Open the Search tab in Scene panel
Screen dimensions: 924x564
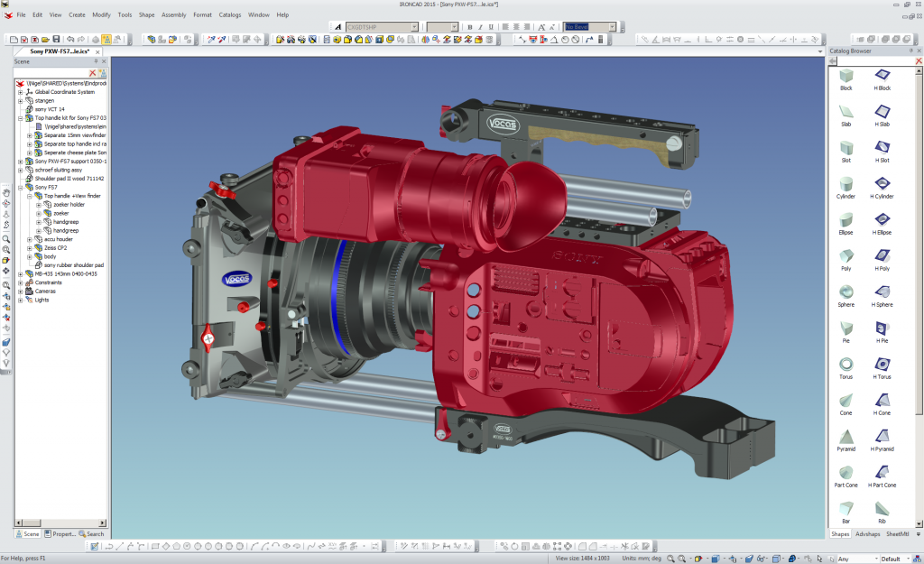pos(93,534)
